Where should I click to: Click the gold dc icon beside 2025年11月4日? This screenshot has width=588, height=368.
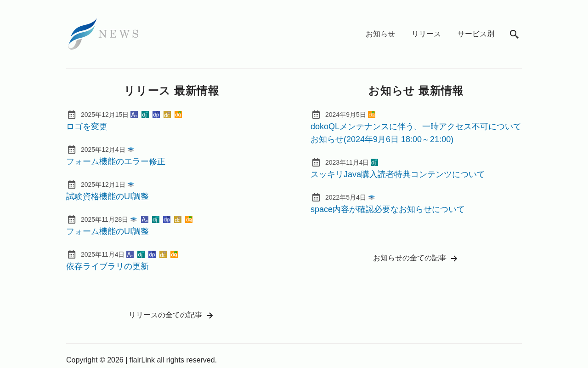163,254
